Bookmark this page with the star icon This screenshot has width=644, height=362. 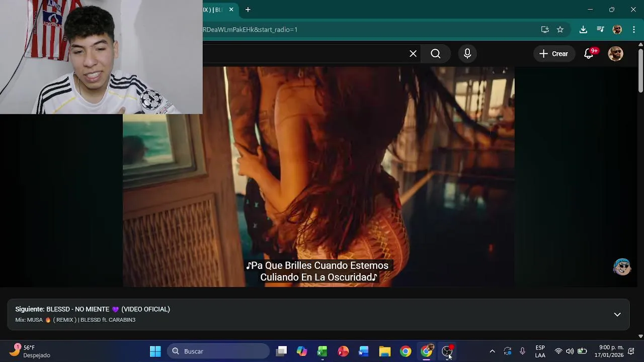pyautogui.click(x=560, y=30)
